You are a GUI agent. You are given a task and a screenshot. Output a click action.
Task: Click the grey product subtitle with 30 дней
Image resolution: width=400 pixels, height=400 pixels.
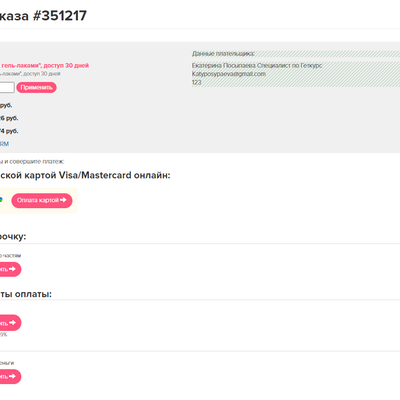pyautogui.click(x=30, y=74)
